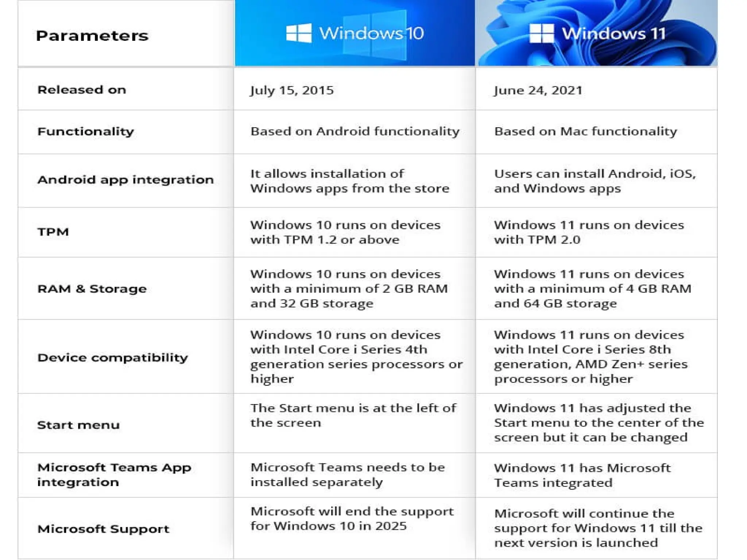Viewport: 747px width, 560px height.
Task: Click 'Based on Mac functionality' text
Action: pyautogui.click(x=585, y=131)
